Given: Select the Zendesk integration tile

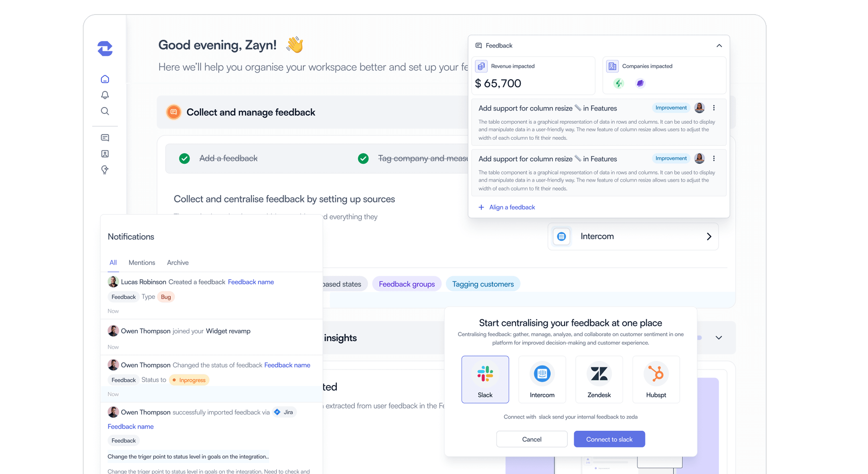Looking at the screenshot, I should 599,379.
